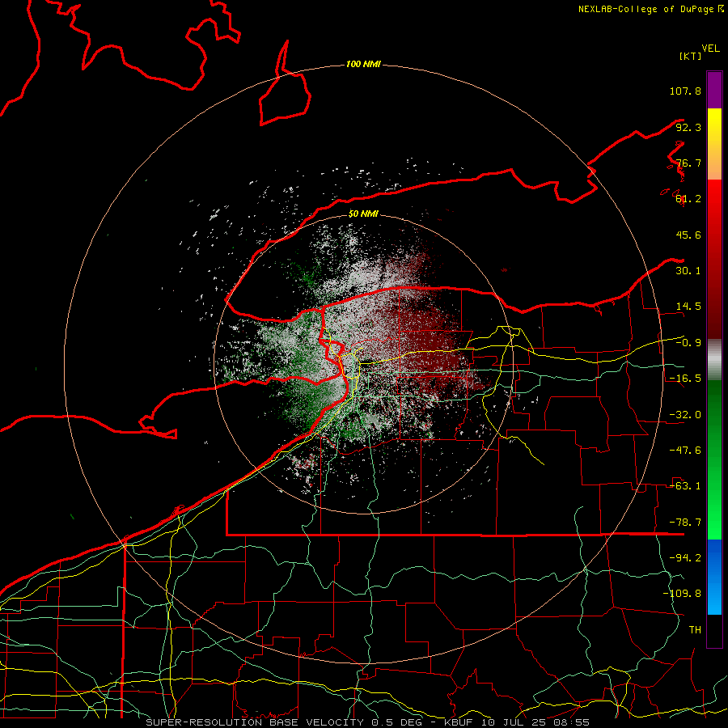The image size is (728, 728).
Task: Click the 100 NMI range ring label
Action: tap(363, 64)
